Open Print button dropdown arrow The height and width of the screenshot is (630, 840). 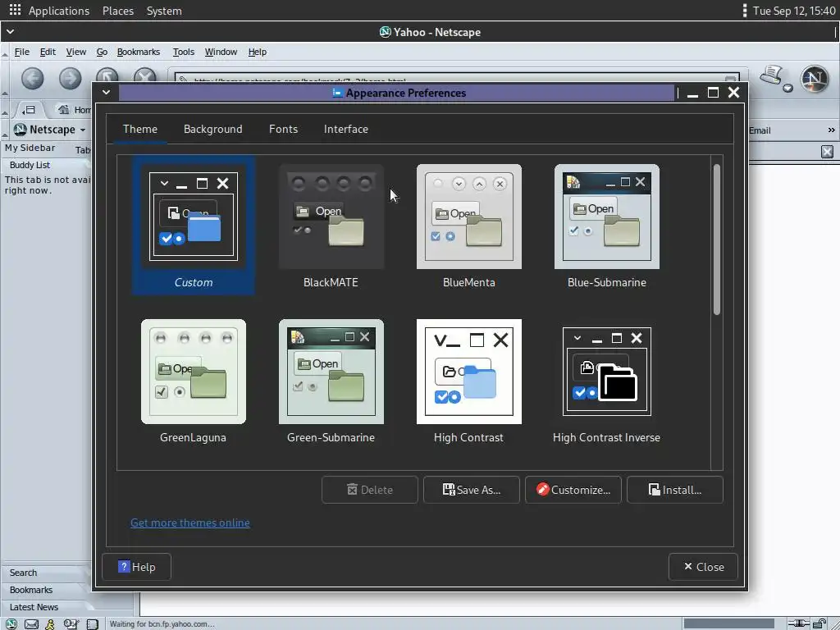click(x=787, y=89)
